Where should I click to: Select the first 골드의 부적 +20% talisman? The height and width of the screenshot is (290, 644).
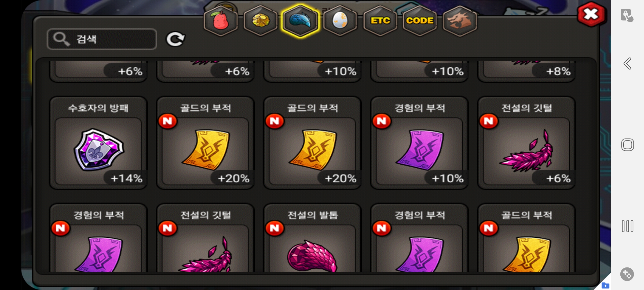(205, 143)
